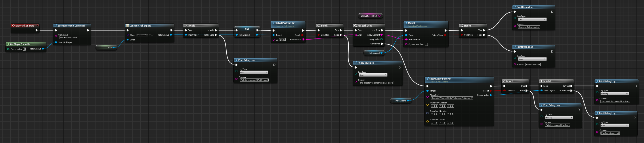Open Log Type dropdown above Successfully spawn APakActor
Screen dimensions: 644x143
(x=615, y=93)
